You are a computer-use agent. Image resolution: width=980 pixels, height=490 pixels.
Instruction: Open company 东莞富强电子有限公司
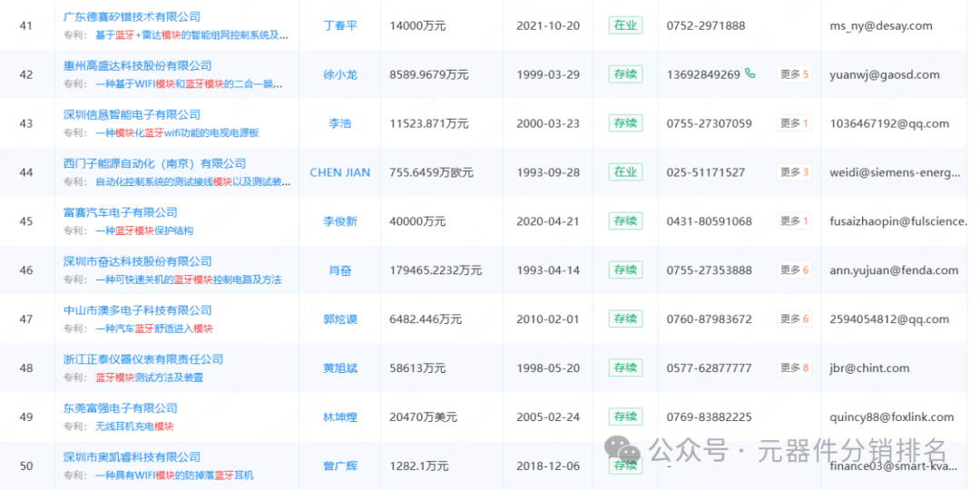click(x=121, y=408)
